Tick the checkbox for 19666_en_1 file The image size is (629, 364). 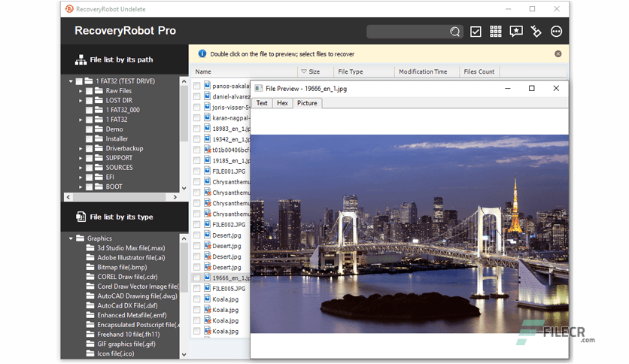point(196,278)
